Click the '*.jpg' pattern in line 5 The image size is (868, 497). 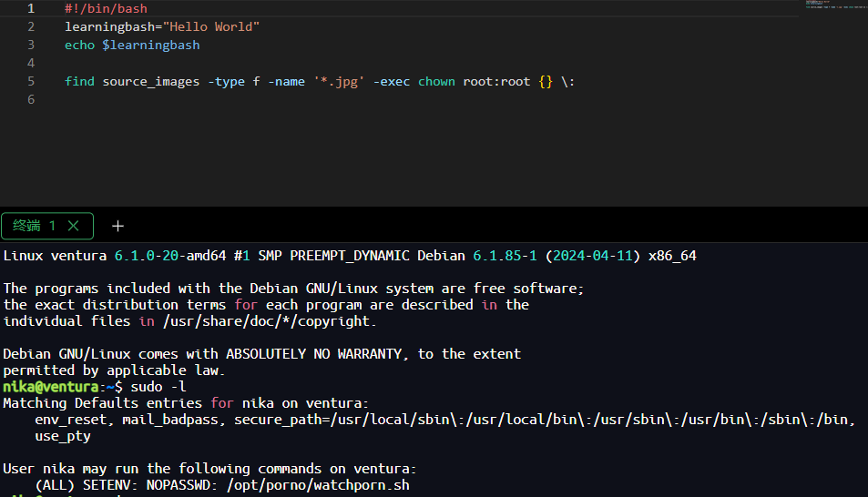coord(339,82)
